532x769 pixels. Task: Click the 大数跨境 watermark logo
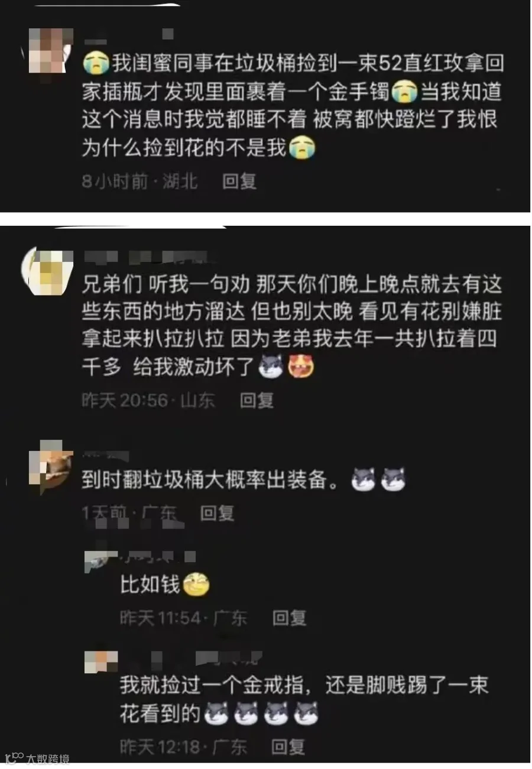(38, 759)
